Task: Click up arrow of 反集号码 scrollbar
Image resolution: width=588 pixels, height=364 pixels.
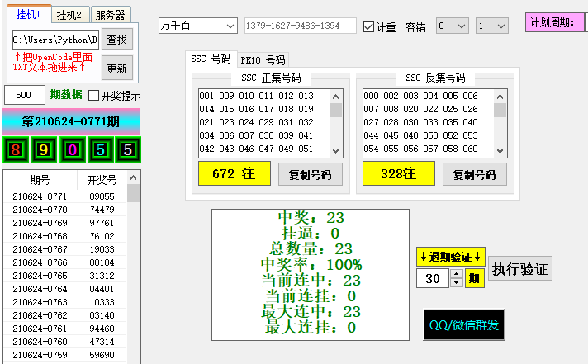Action: [x=500, y=97]
